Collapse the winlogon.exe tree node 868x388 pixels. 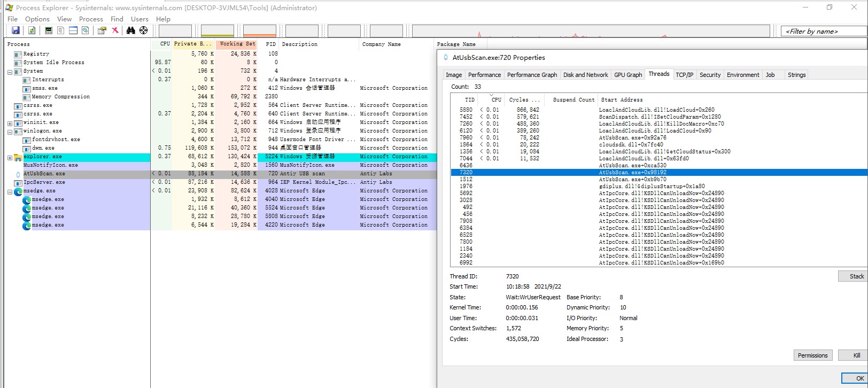coord(10,131)
